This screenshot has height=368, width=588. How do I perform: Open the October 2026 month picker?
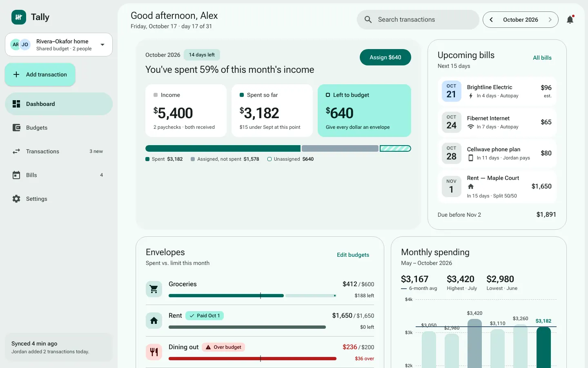[521, 20]
